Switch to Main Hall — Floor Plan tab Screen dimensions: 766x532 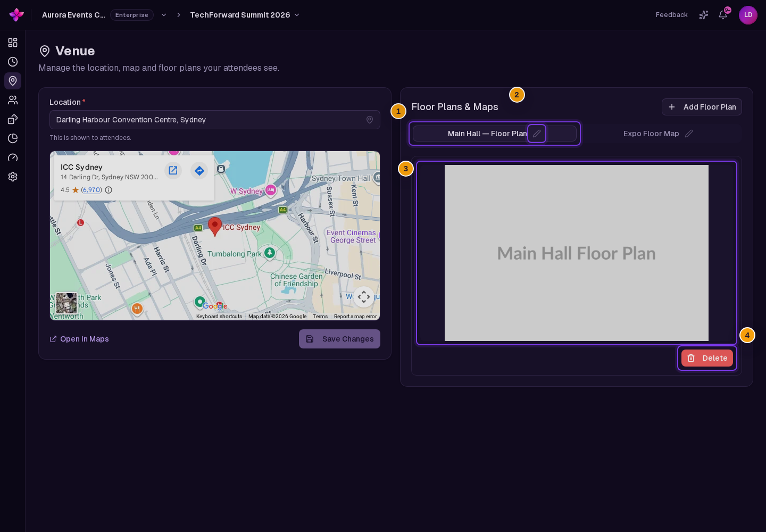495,134
